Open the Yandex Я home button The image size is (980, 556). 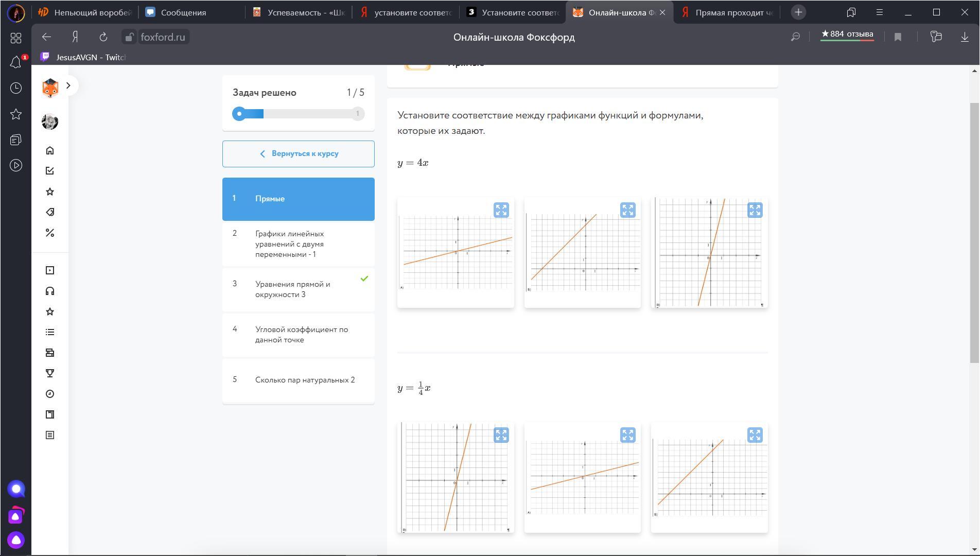(x=75, y=37)
